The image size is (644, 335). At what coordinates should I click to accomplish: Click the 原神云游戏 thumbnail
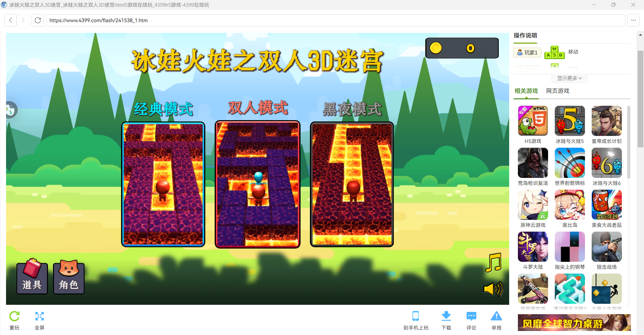[x=533, y=204]
